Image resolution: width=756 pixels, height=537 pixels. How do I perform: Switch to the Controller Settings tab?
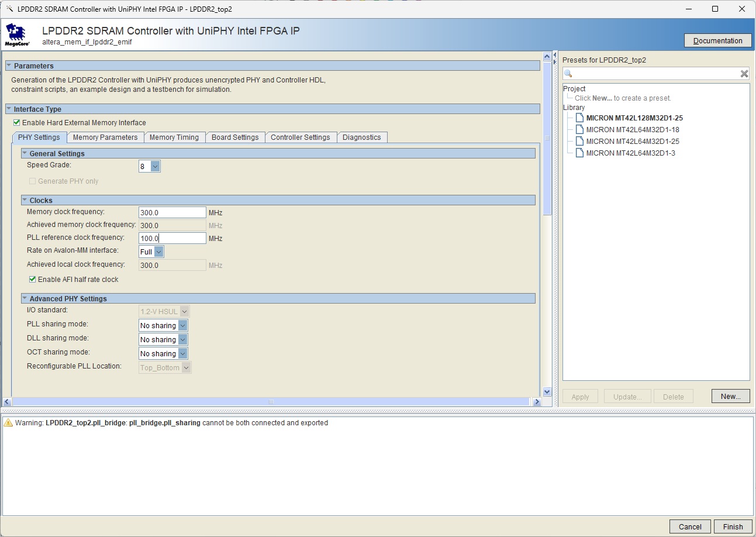coord(301,137)
